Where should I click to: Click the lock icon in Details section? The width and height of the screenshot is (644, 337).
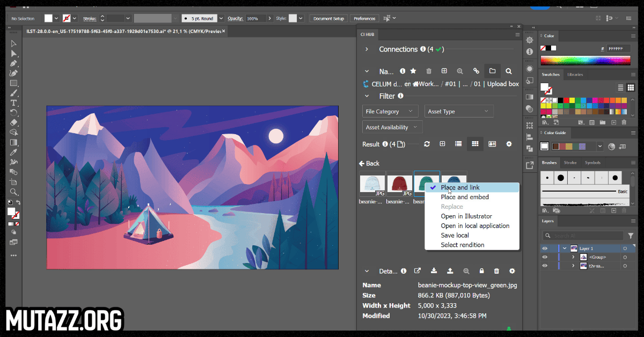click(x=481, y=271)
